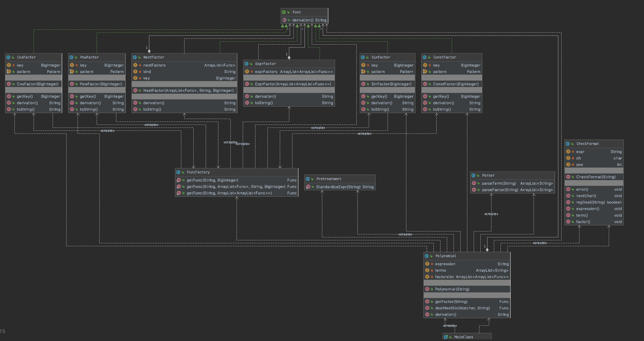Click the dealNestSin(Matcher, String) method

[462, 308]
